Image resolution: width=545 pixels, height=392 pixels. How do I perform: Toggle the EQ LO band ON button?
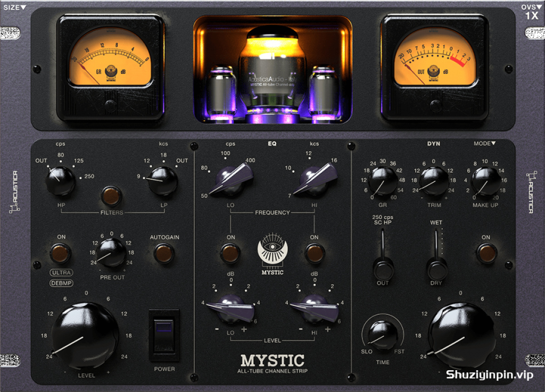click(230, 253)
